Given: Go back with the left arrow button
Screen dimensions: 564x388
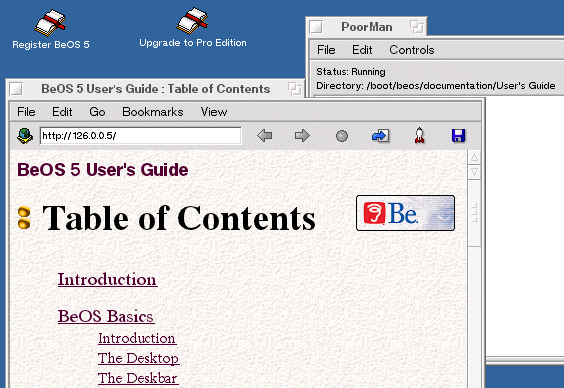Looking at the screenshot, I should click(265, 136).
